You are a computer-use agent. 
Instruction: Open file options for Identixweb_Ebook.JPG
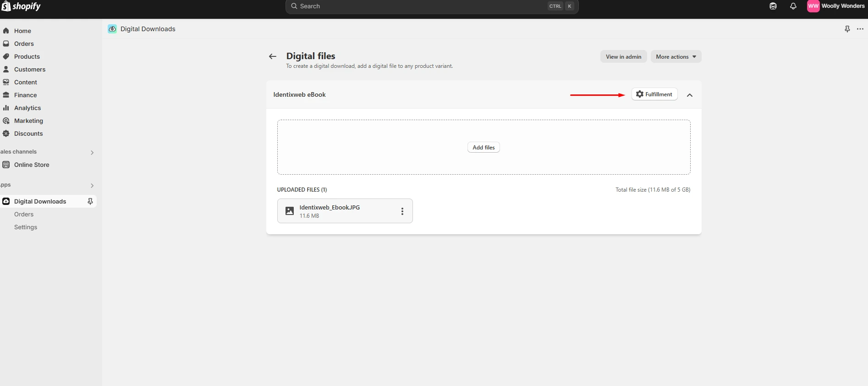(x=402, y=211)
